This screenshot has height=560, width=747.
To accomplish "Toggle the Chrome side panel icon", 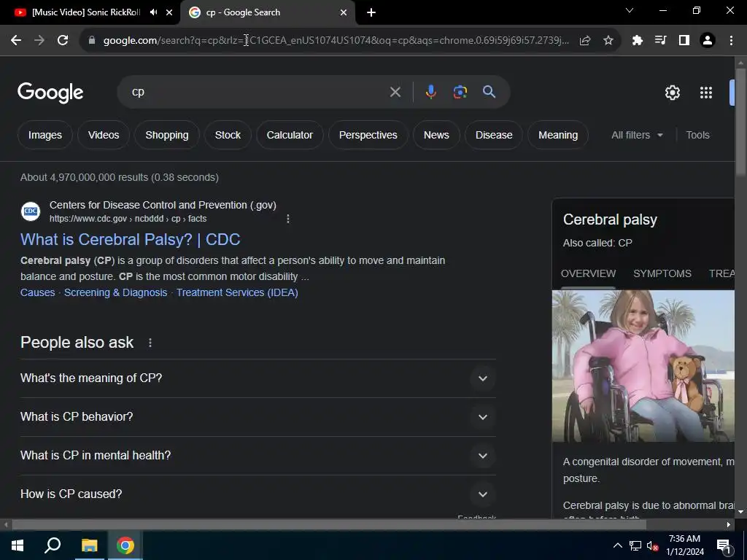I will coord(684,41).
